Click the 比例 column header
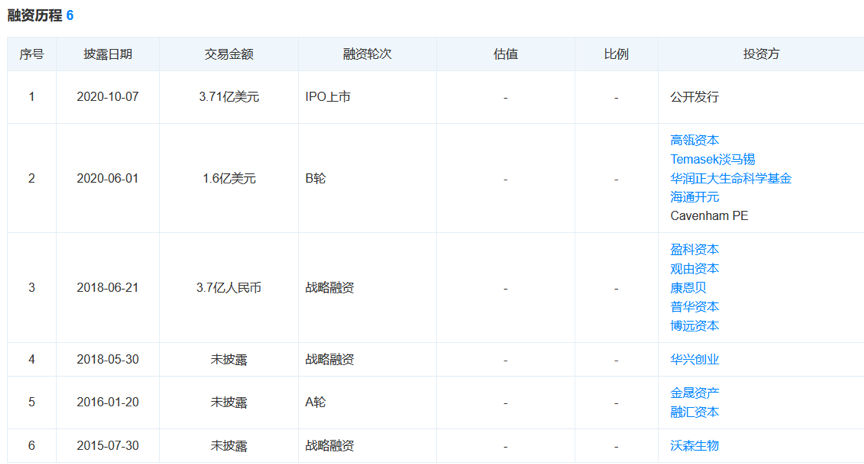 pyautogui.click(x=616, y=54)
